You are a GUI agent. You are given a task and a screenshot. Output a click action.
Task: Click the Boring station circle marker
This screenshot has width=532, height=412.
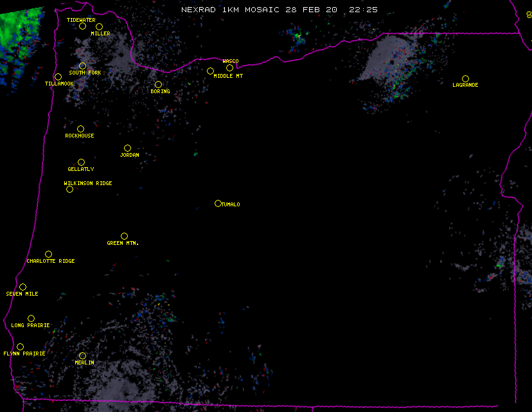tap(158, 85)
